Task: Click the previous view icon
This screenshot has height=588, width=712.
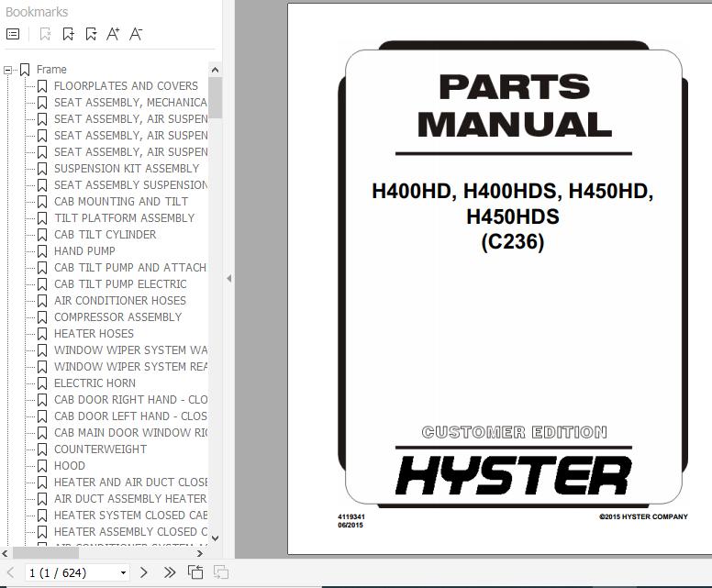Action: [195, 572]
